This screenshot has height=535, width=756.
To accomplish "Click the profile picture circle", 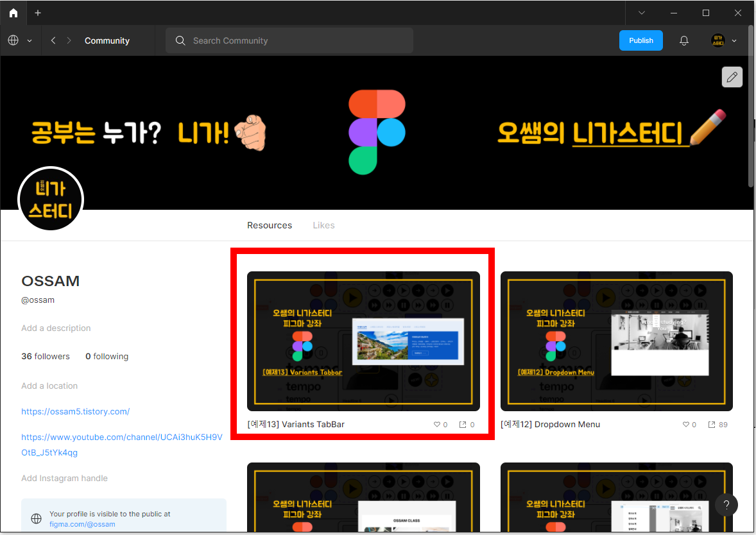I will (51, 199).
